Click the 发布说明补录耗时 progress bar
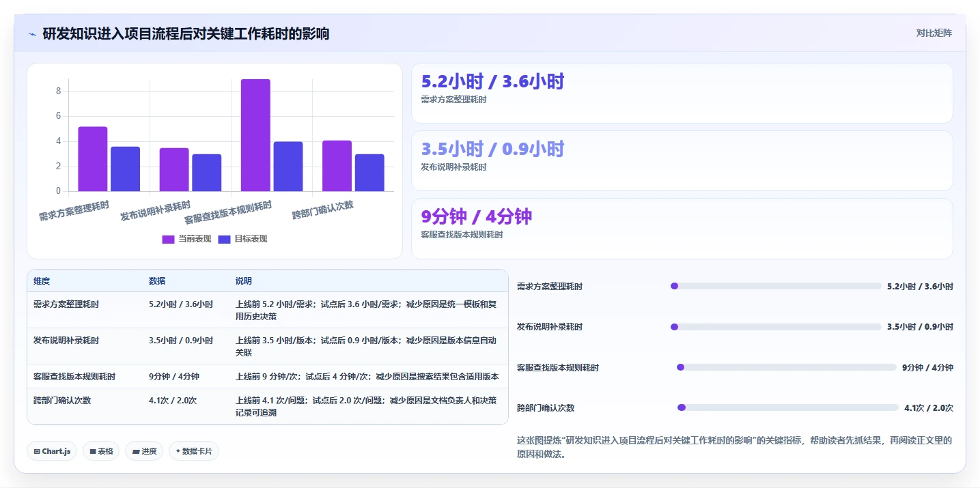Screen dimensions: 980x488 (x=776, y=327)
